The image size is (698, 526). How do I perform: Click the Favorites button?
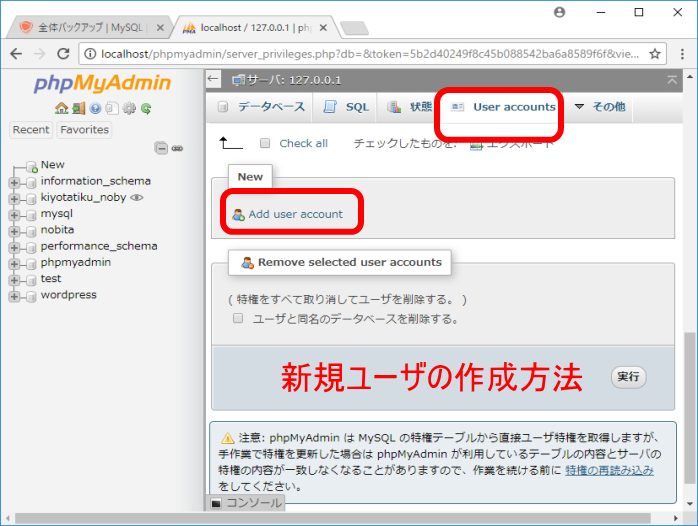(85, 130)
